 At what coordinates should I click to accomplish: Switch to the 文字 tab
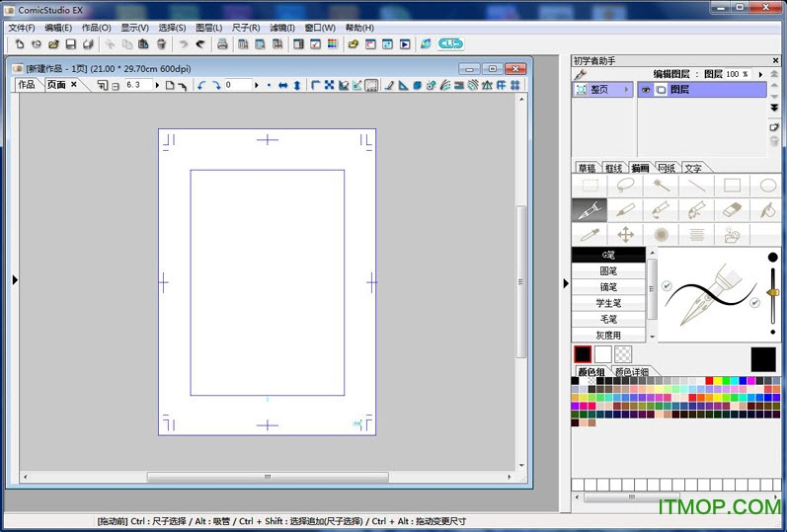pos(693,168)
